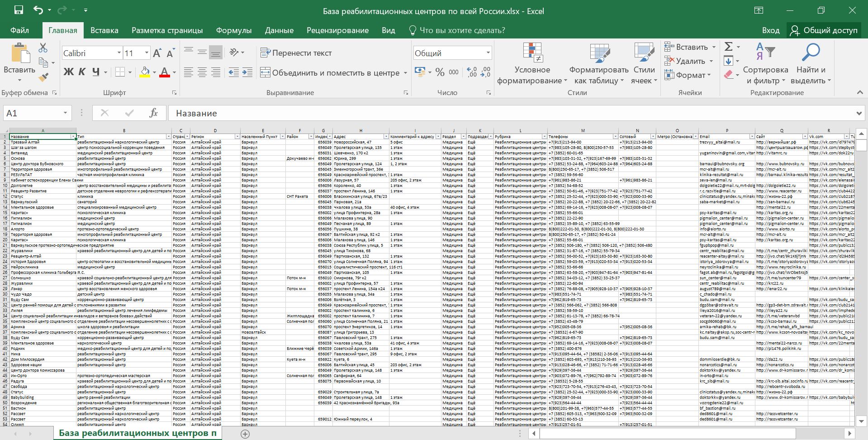Open filter dropdown for Название column
This screenshot has width=868, height=440.
click(x=73, y=136)
